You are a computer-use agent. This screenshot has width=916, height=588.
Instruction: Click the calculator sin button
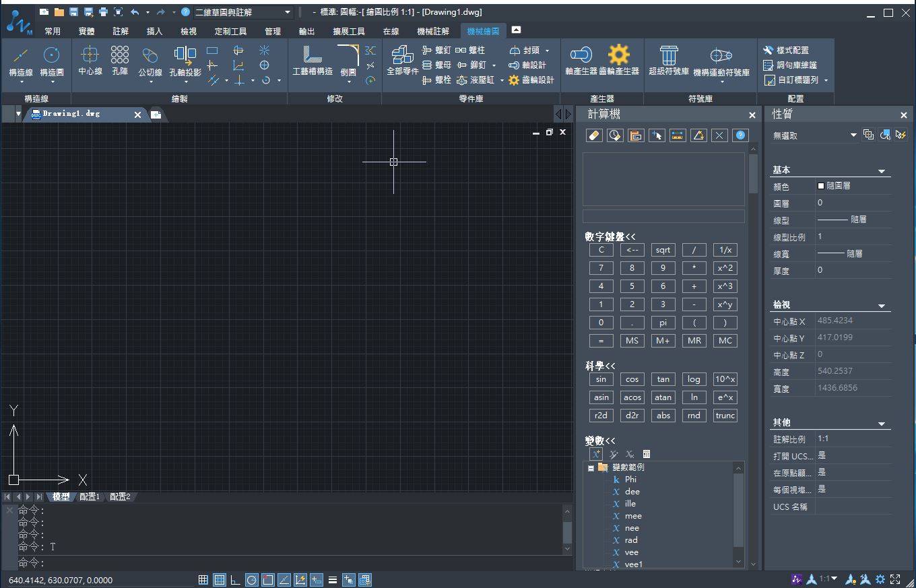[x=601, y=379]
